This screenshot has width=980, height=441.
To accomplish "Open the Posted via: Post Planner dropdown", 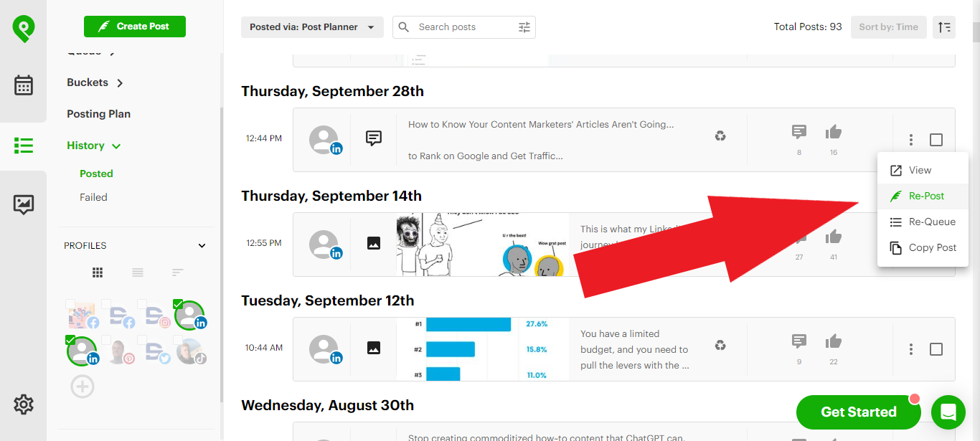I will coord(312,27).
